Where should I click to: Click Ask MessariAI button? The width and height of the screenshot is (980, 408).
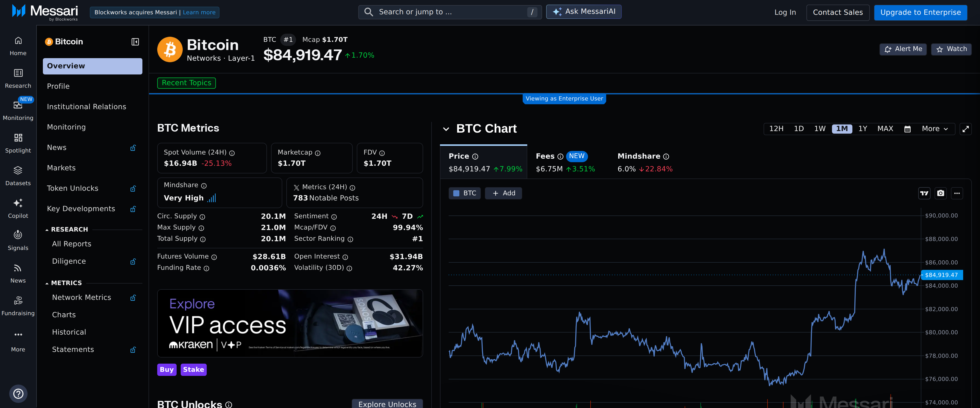(584, 12)
